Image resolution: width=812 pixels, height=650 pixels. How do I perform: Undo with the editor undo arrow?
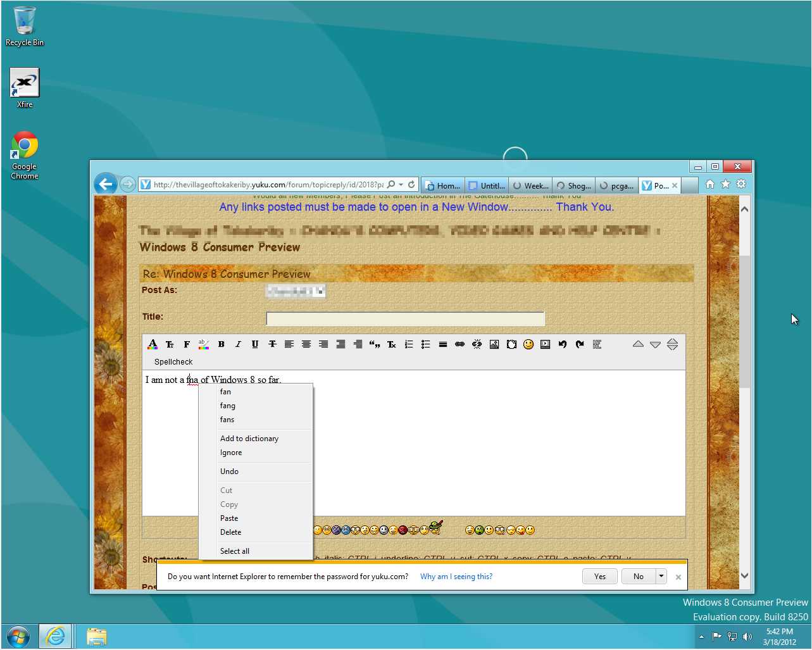[x=563, y=344]
